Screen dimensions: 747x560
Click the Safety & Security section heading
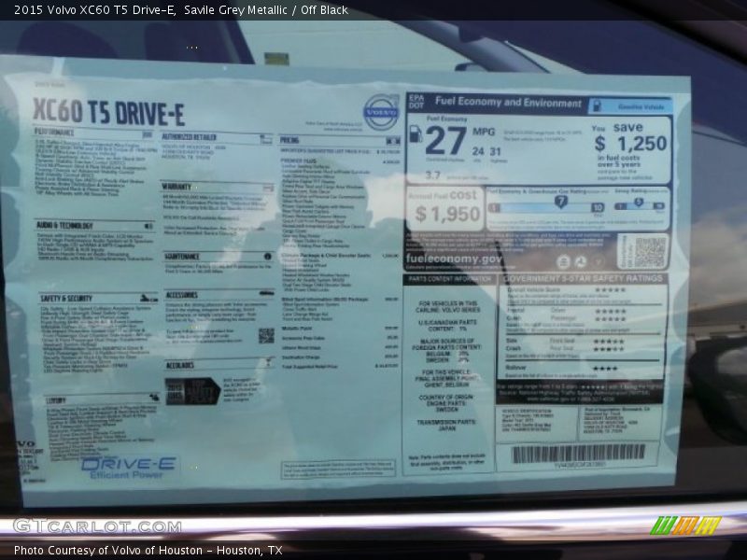click(x=66, y=298)
